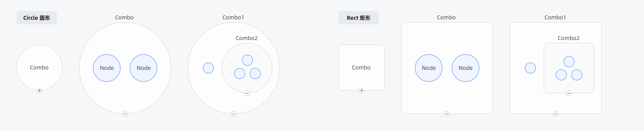The width and height of the screenshot is (644, 131).
Task: Select right Node inside the rectangular Combo
Action: [466, 68]
